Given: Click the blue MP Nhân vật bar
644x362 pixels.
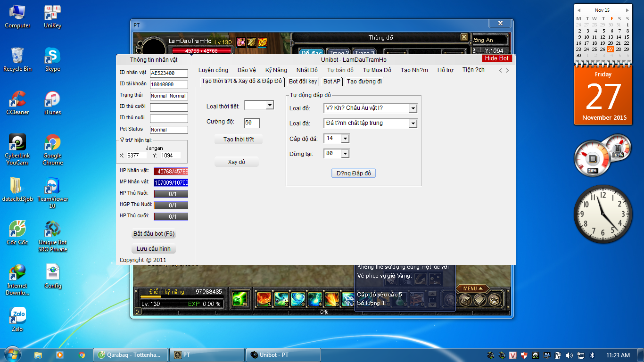Looking at the screenshot, I should click(171, 183).
